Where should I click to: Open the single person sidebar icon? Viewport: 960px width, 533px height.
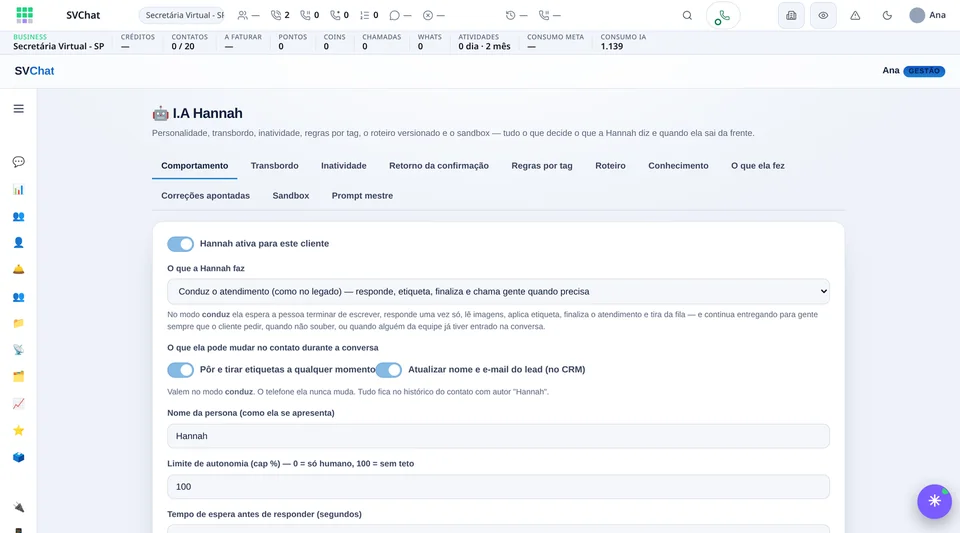click(18, 243)
